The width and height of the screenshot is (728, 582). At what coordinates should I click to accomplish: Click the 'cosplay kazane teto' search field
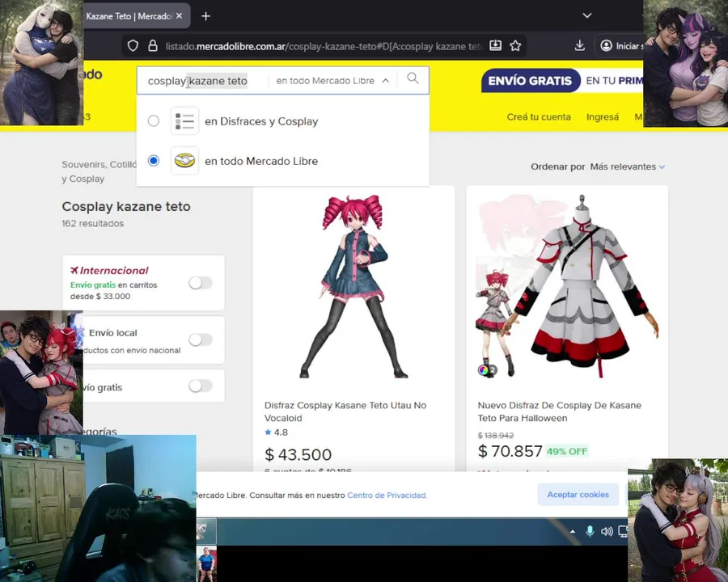[x=202, y=81]
